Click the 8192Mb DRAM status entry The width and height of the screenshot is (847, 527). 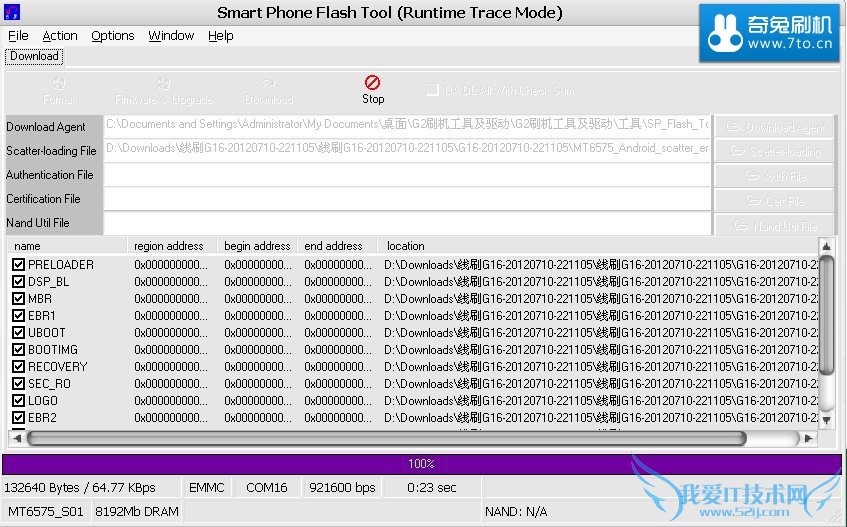click(137, 511)
